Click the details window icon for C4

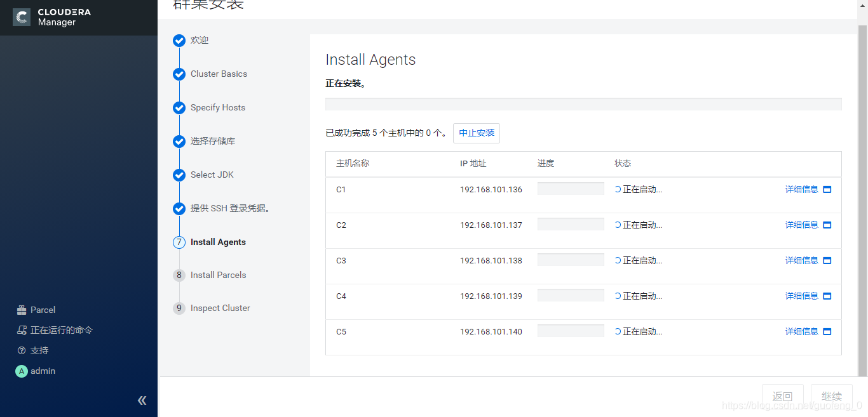coord(827,296)
